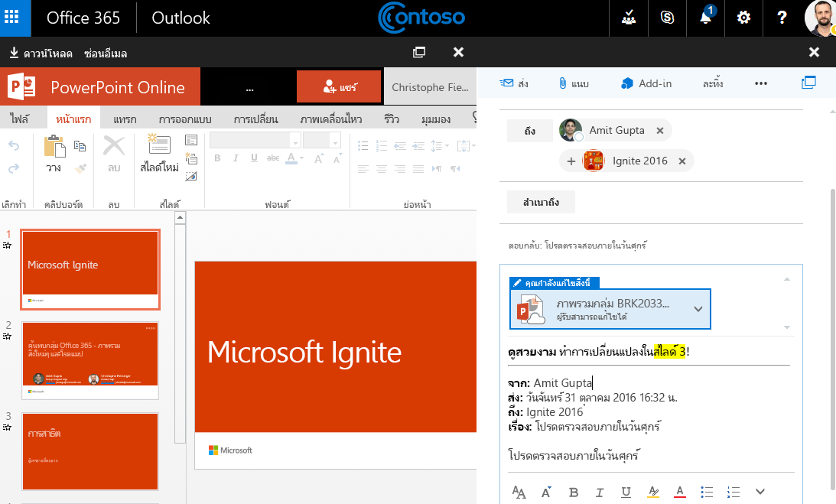Change the slide layout icon

tap(191, 140)
